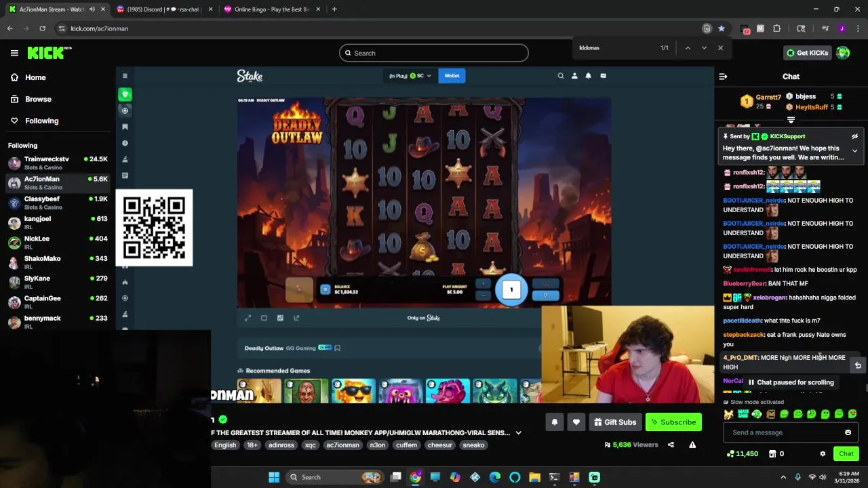868x488 pixels.
Task: Open Chrome media control icon
Action: [825, 28]
